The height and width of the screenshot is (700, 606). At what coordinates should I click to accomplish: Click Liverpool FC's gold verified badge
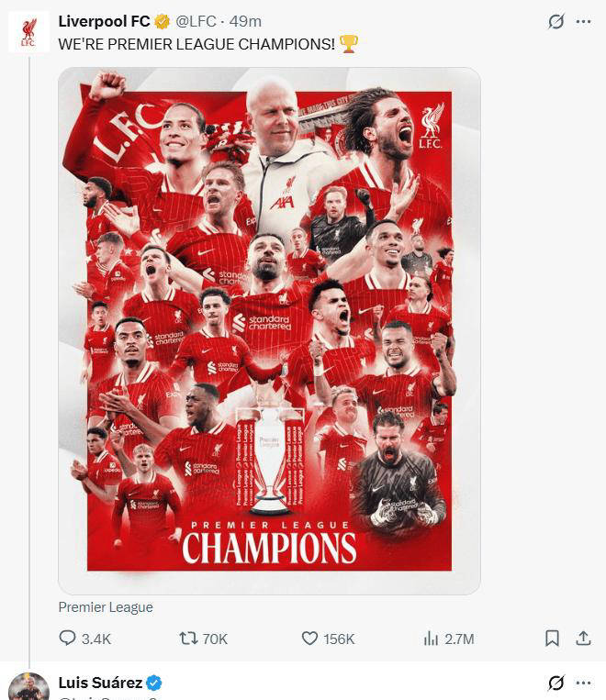coord(162,21)
